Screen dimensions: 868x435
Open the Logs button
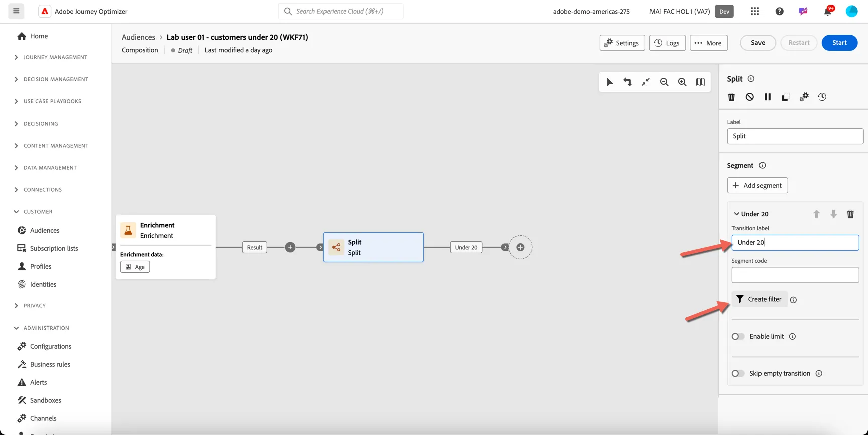[667, 43]
